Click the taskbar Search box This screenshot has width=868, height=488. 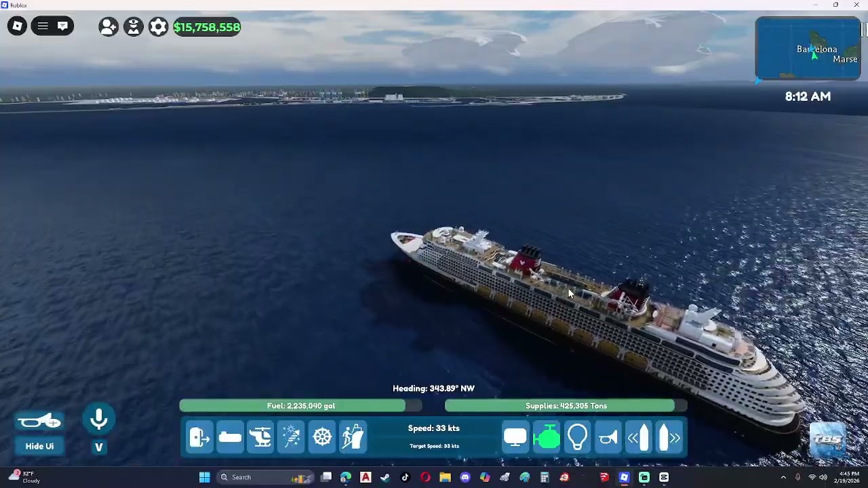pyautogui.click(x=265, y=477)
